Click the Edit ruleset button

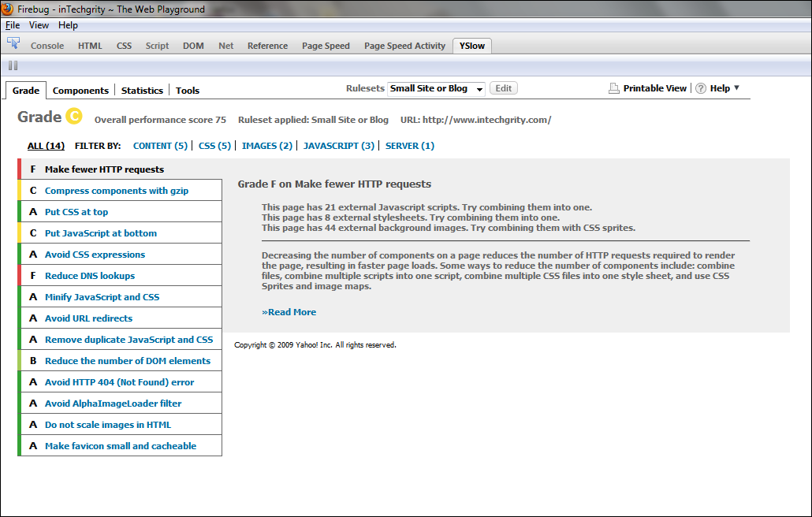click(503, 88)
